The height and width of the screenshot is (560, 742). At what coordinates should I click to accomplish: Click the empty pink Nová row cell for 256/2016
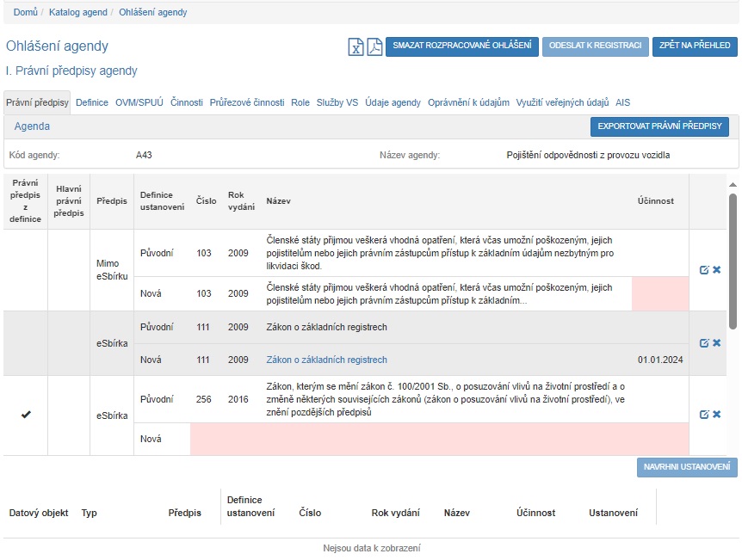click(x=439, y=439)
